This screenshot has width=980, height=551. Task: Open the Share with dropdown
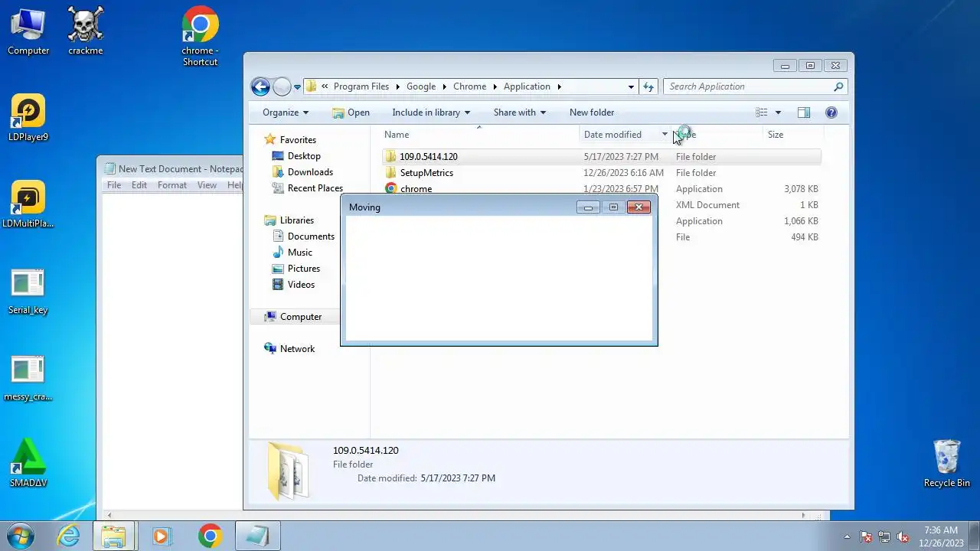click(x=520, y=112)
